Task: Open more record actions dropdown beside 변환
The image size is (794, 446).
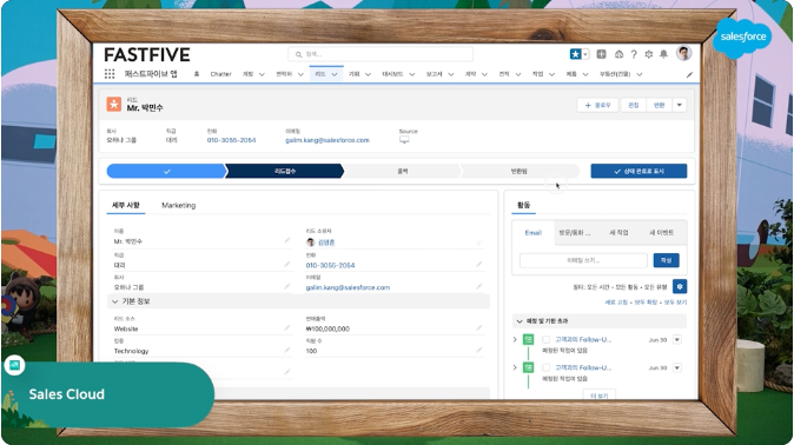Action: click(680, 105)
